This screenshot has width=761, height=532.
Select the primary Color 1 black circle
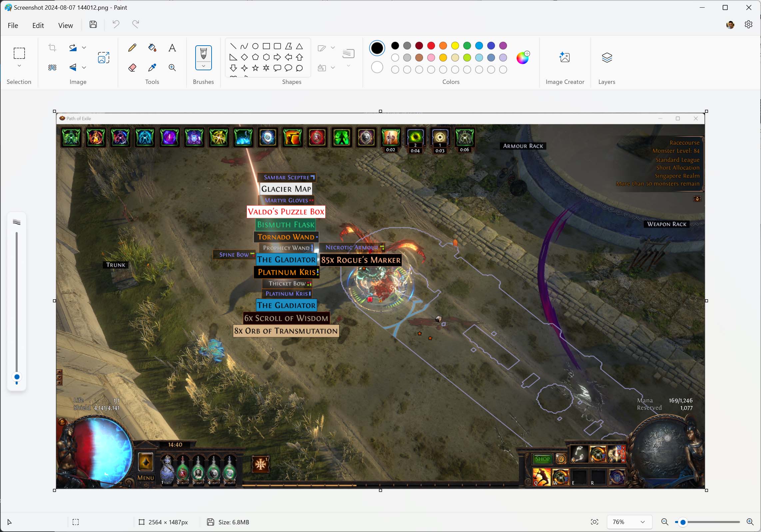tap(377, 48)
